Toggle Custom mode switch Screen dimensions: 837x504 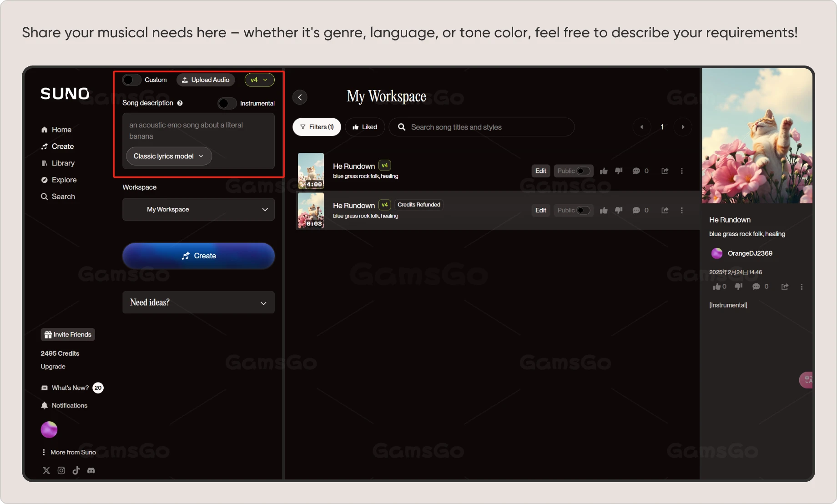tap(131, 80)
